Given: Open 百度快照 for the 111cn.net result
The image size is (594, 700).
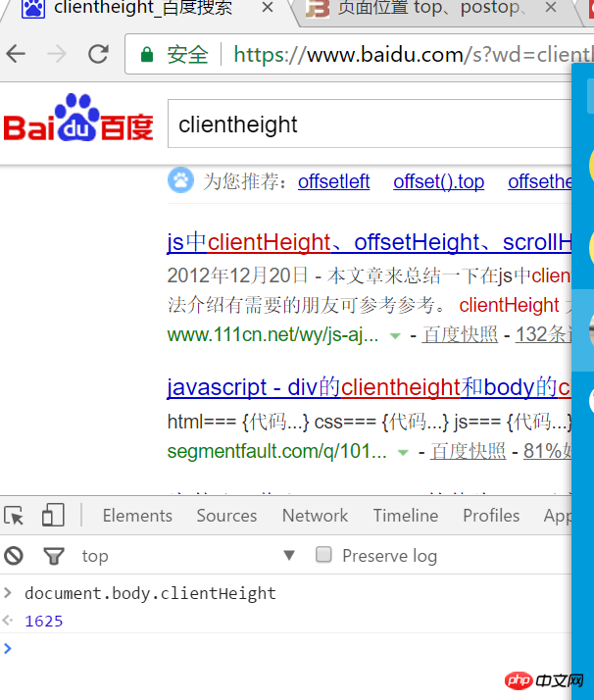Looking at the screenshot, I should 460,335.
